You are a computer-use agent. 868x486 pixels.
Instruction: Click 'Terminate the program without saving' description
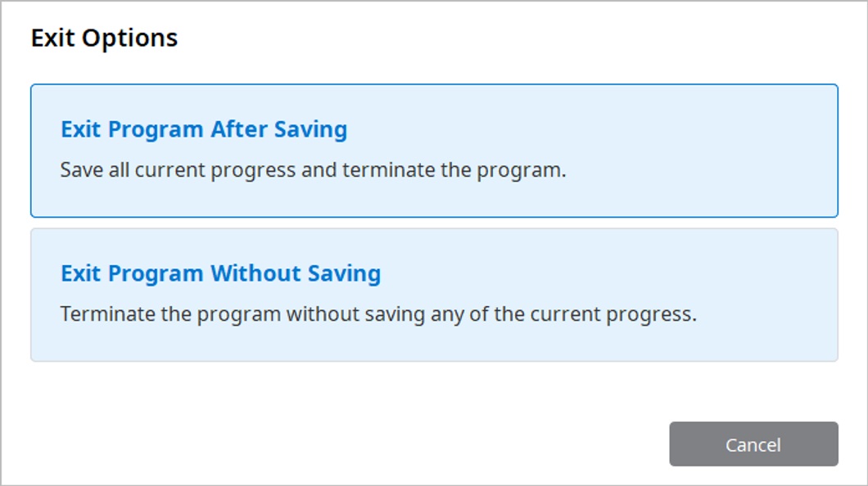click(x=378, y=314)
